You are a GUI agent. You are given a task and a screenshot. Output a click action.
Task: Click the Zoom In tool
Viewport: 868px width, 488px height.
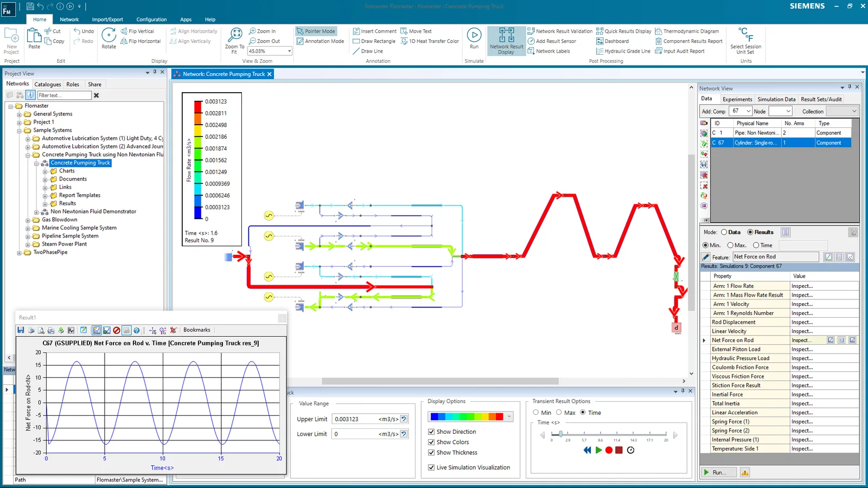point(263,31)
